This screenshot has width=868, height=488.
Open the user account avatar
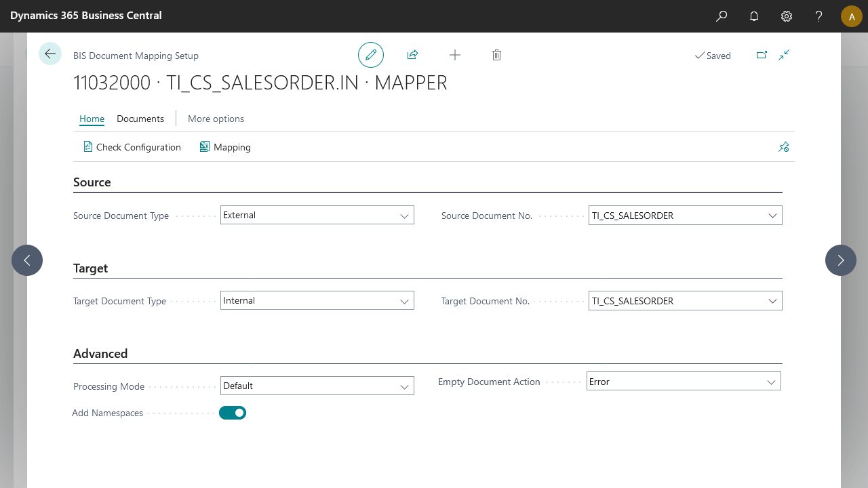tap(852, 16)
